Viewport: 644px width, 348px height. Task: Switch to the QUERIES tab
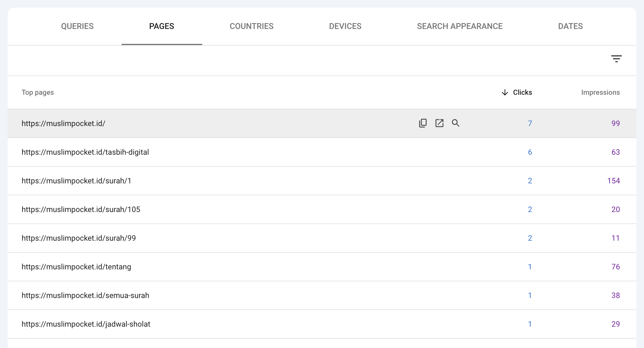[77, 26]
